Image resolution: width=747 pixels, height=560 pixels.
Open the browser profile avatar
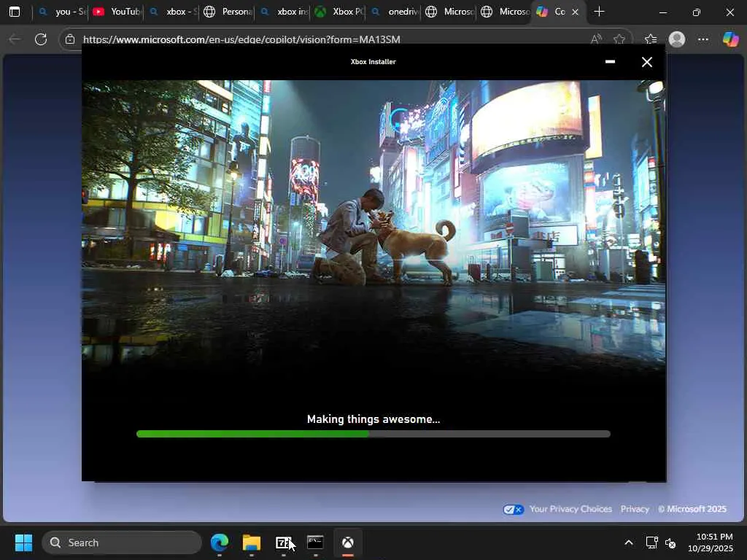coord(677,39)
